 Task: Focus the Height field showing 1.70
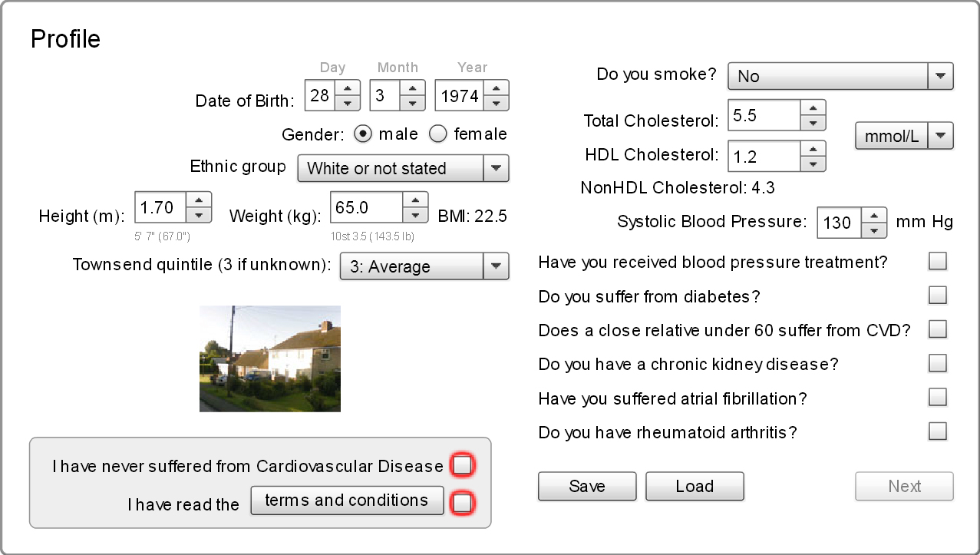pos(161,207)
